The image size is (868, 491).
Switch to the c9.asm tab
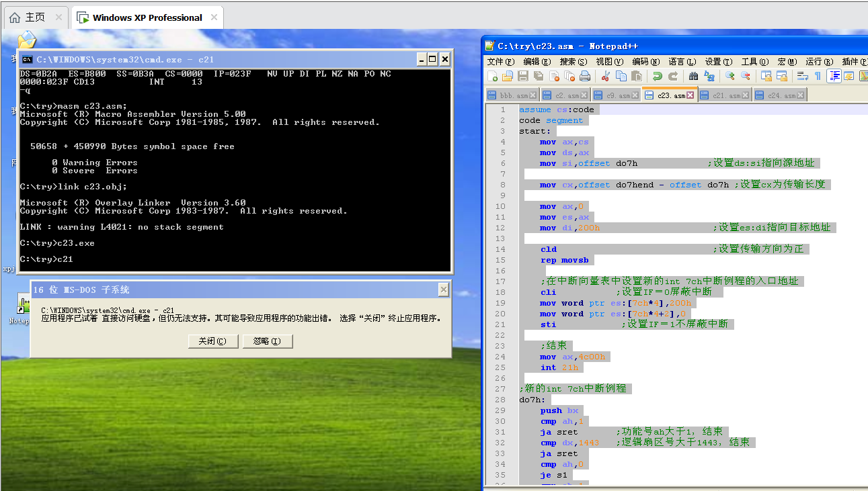coord(616,95)
